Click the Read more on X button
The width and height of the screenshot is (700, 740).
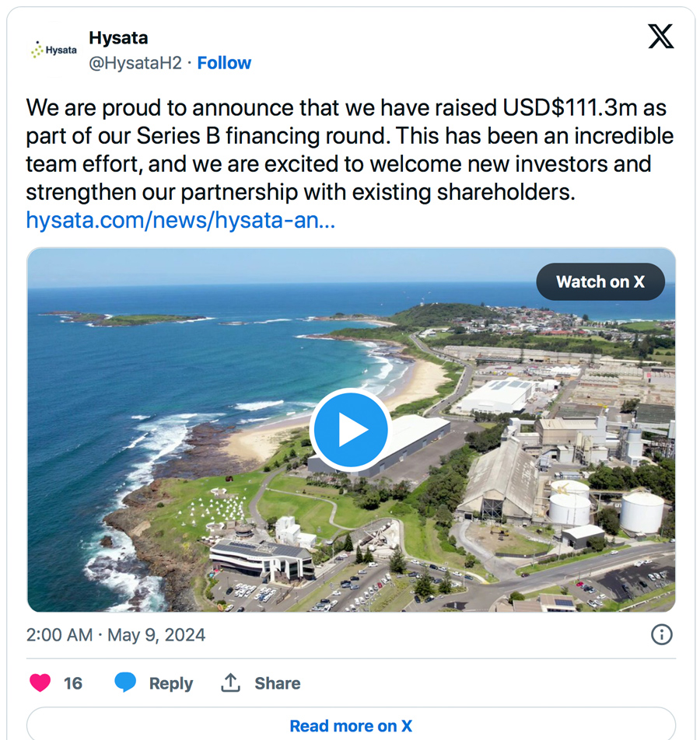(x=351, y=725)
